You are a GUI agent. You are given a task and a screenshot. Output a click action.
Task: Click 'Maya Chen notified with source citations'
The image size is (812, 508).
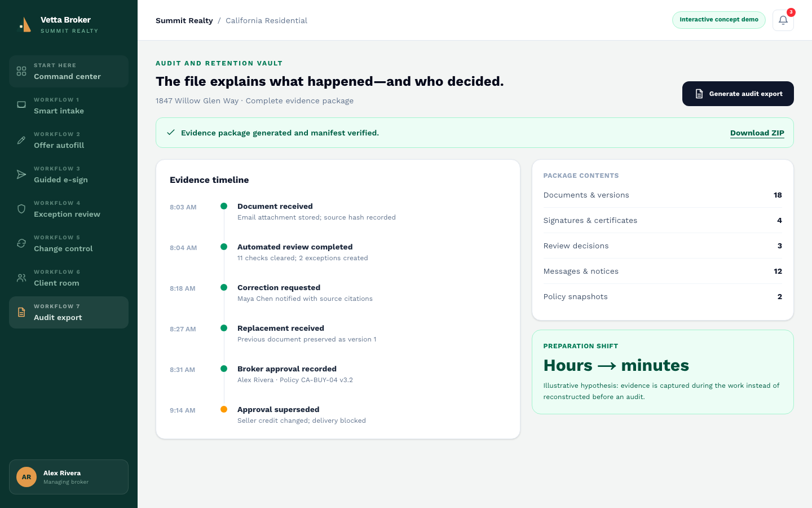(x=305, y=299)
